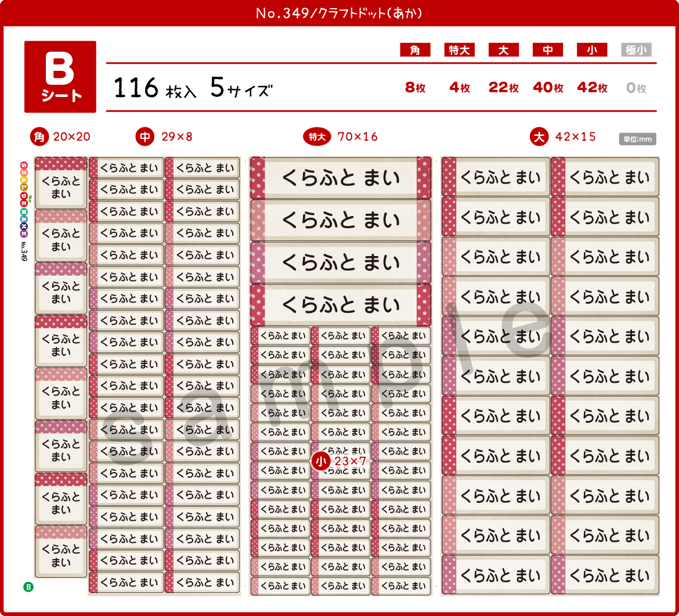This screenshot has height=616, width=679.
Task: Click the red B シート sheet badge
Action: click(60, 77)
